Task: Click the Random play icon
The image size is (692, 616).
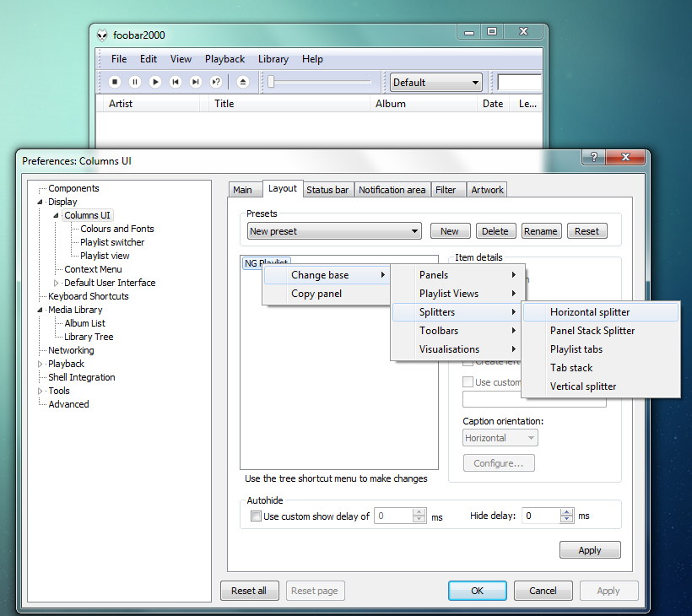Action: point(214,81)
